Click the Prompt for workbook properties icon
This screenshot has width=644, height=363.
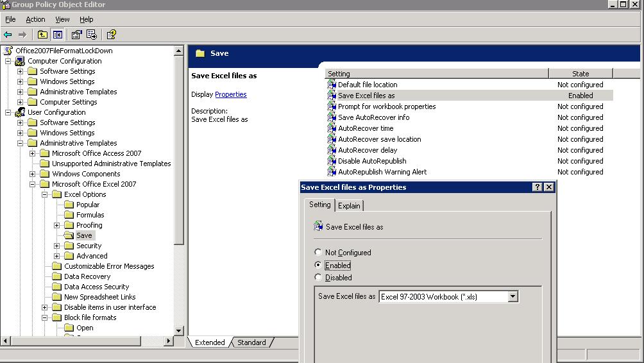[332, 106]
